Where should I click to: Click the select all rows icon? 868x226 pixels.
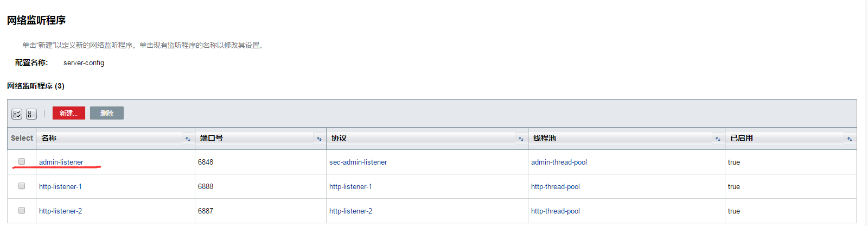17,114
